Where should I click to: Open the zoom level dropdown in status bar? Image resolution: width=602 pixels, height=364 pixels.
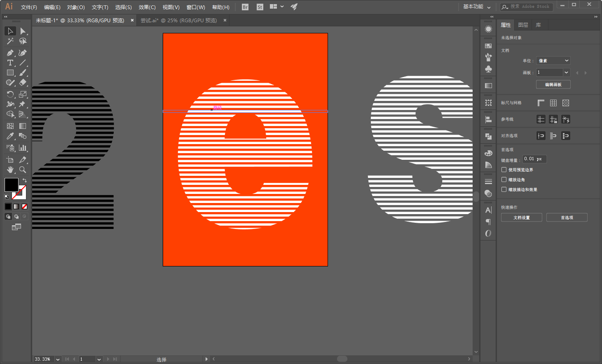(x=58, y=359)
